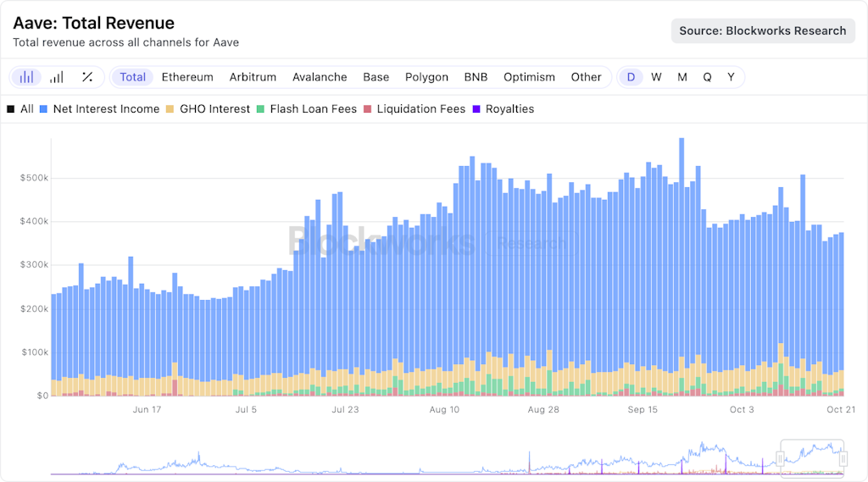This screenshot has width=868, height=482.
Task: Show Polygon revenue data
Action: 426,77
